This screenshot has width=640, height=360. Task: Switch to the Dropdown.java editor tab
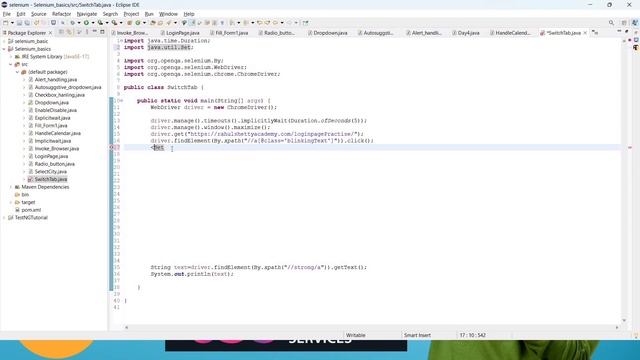[327, 33]
